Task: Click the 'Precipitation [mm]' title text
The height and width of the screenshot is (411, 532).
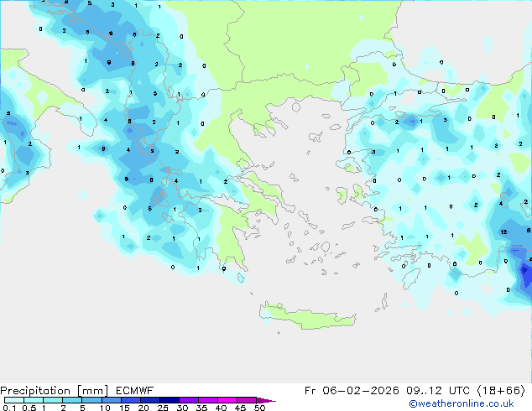Action: click(55, 391)
